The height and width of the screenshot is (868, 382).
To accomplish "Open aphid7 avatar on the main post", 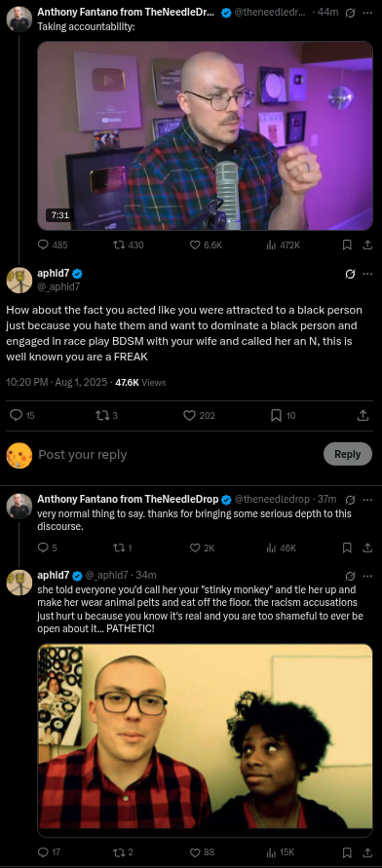I will click(19, 280).
